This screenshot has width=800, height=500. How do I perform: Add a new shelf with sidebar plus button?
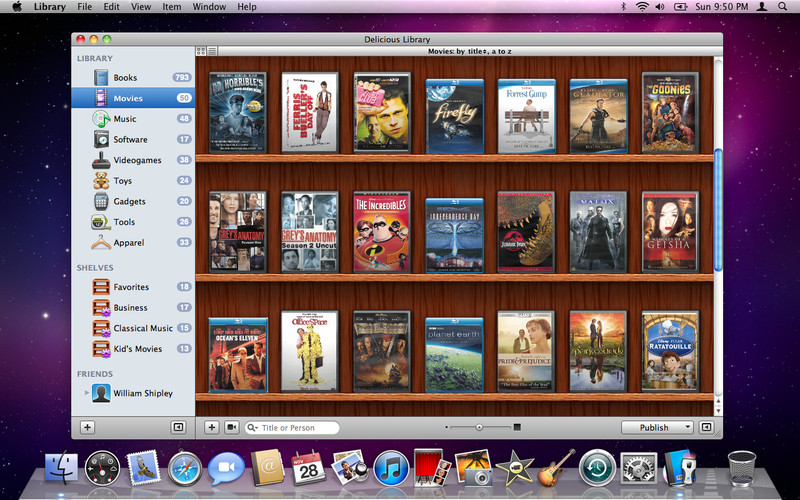[87, 427]
